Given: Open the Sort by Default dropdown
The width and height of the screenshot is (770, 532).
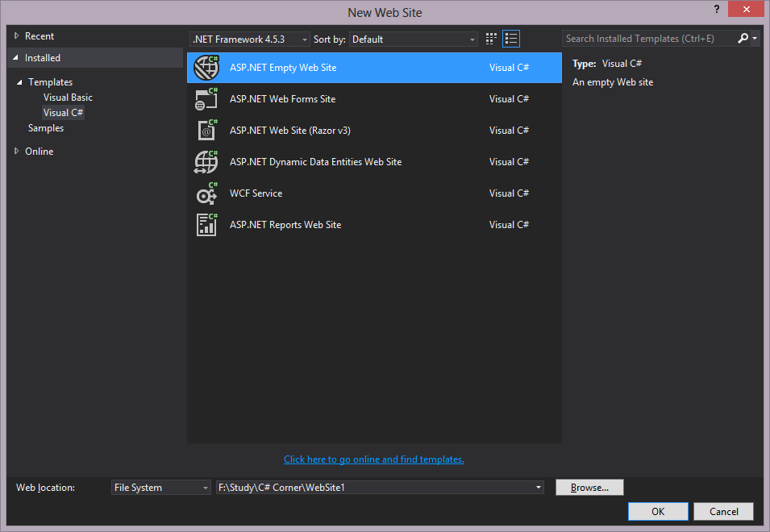Looking at the screenshot, I should pyautogui.click(x=414, y=39).
